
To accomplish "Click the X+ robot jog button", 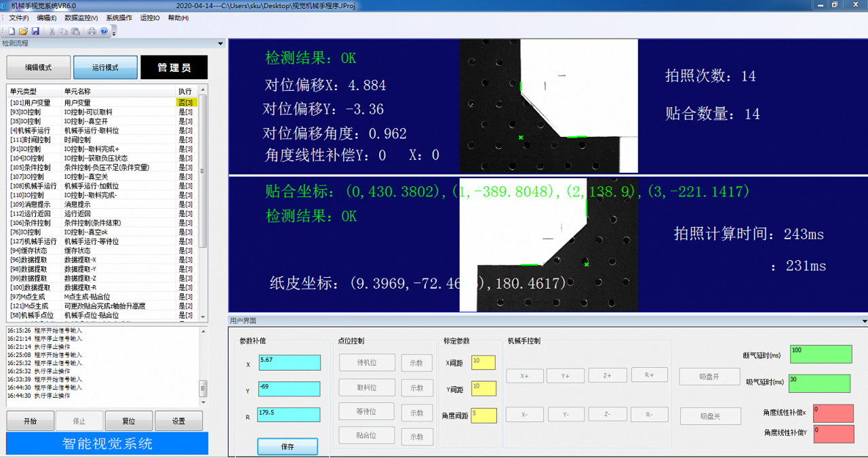I will (525, 375).
